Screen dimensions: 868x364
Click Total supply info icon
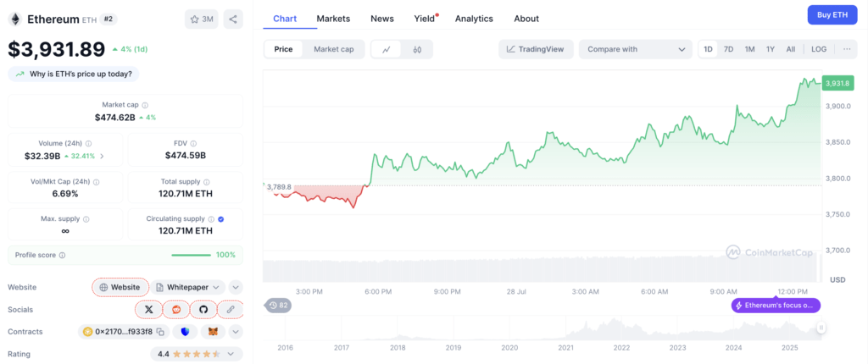207,181
